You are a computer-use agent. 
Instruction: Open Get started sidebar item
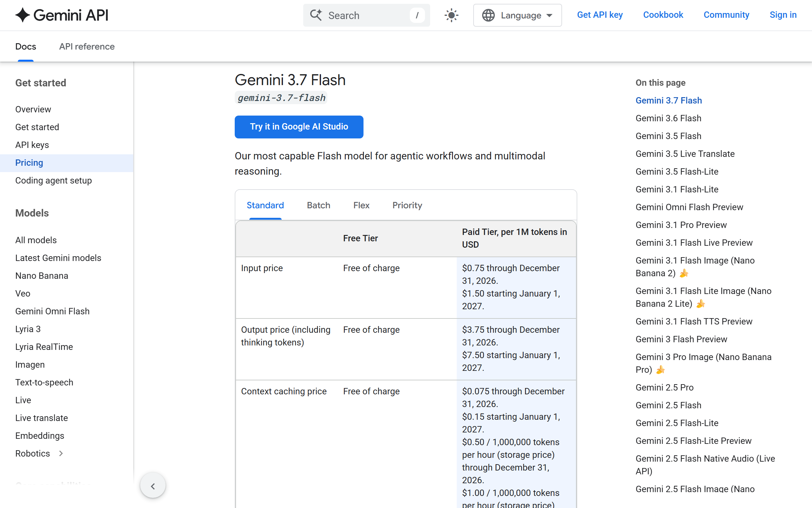pyautogui.click(x=37, y=127)
